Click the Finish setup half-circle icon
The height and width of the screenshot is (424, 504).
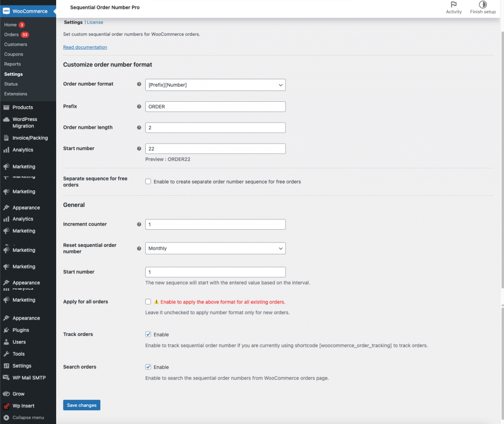(483, 4)
